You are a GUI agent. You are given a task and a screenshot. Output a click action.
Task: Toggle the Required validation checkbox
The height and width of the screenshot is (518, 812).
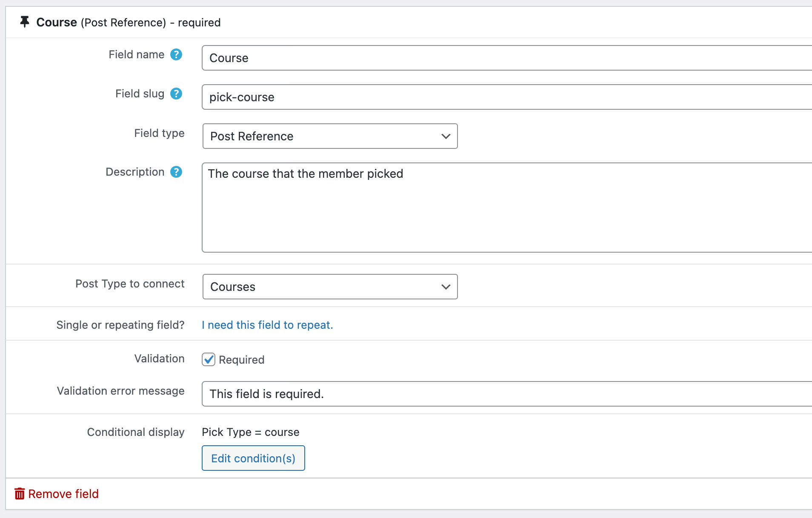click(x=209, y=359)
